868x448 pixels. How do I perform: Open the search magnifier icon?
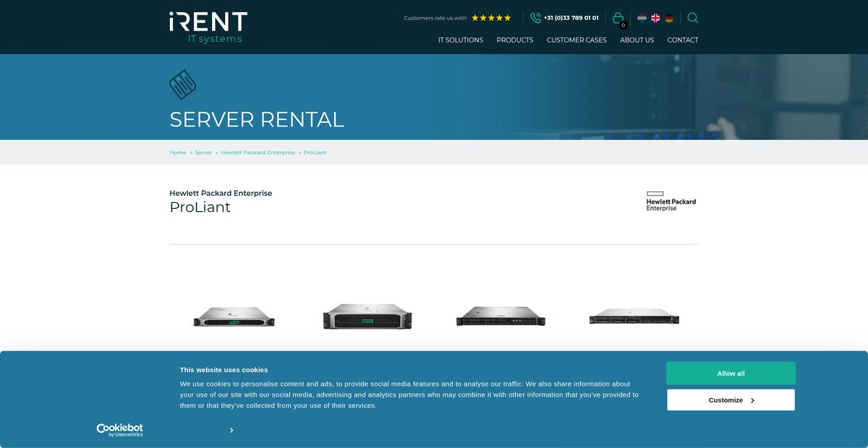693,18
